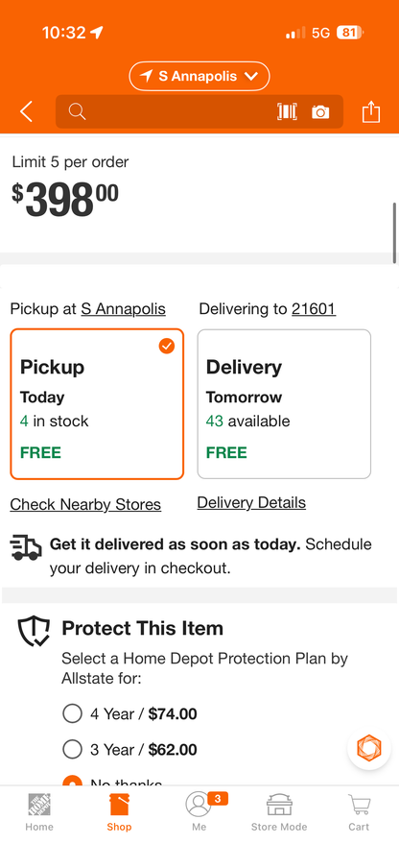Expand the S Annapolis store dropdown
Viewport: 399px width, 868px height.
pos(199,77)
